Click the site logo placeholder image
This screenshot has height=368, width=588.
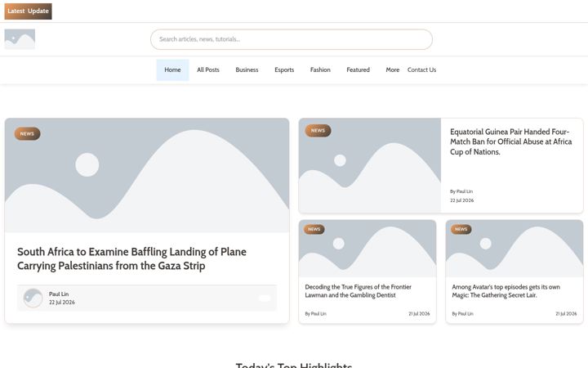tap(20, 39)
